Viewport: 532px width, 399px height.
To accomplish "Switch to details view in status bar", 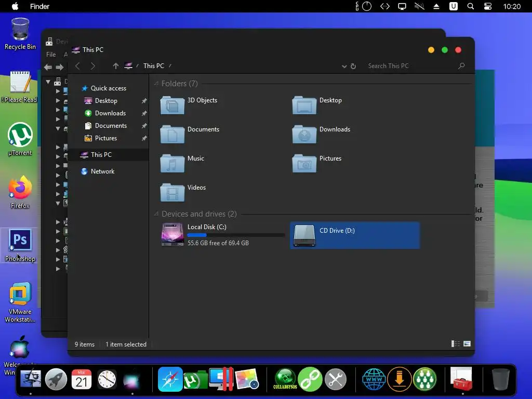I will pos(455,344).
